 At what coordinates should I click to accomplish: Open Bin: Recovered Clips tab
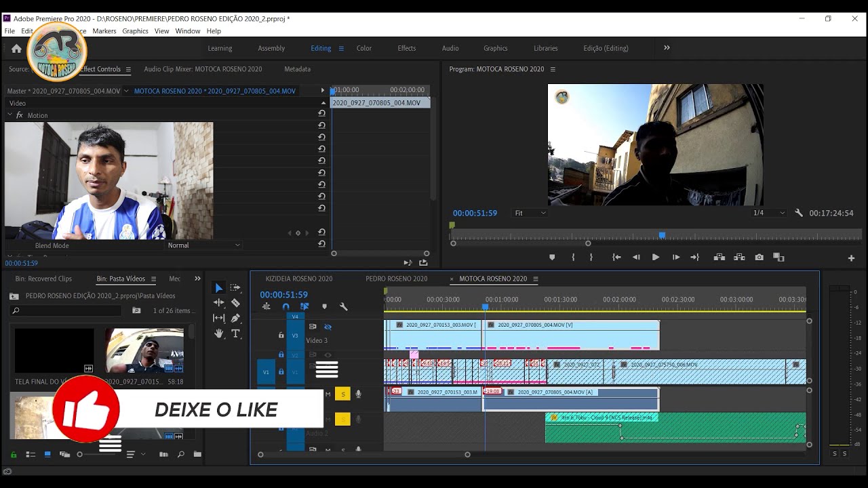pos(43,279)
